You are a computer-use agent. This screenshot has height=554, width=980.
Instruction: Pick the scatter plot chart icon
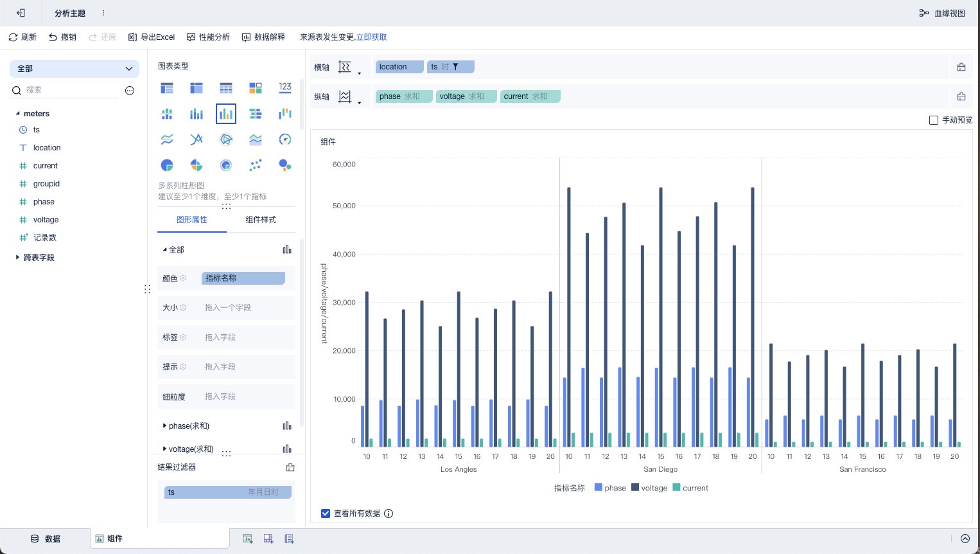[256, 165]
